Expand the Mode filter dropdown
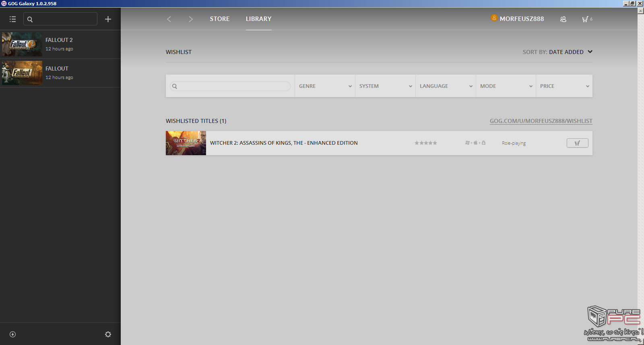Viewport: 644px width, 345px height. (506, 86)
